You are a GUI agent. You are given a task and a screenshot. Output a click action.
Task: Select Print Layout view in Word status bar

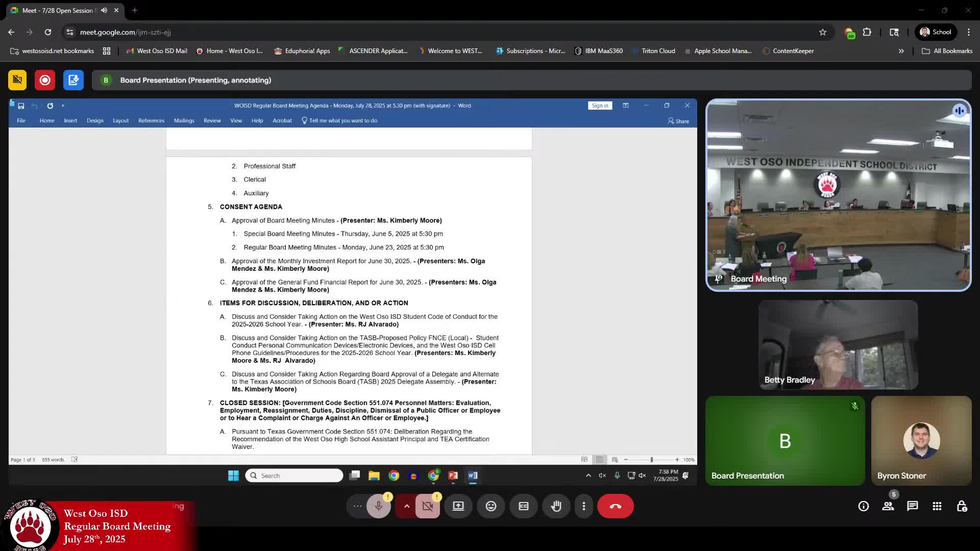(599, 460)
